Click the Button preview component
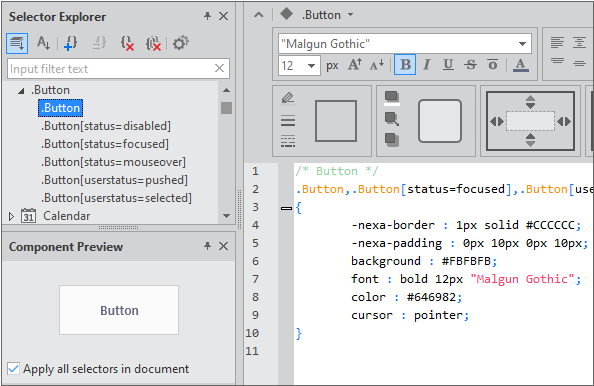594x386 pixels. pyautogui.click(x=119, y=310)
